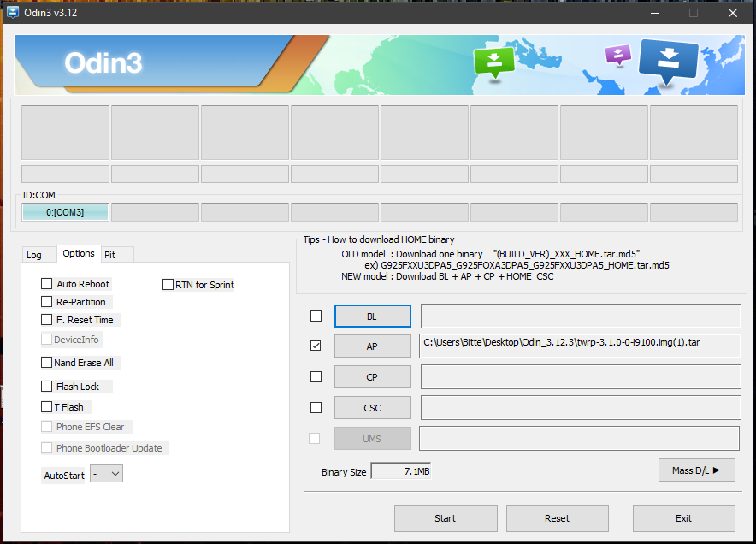Click the green download bubble icon in banner
The image size is (756, 544).
493,62
